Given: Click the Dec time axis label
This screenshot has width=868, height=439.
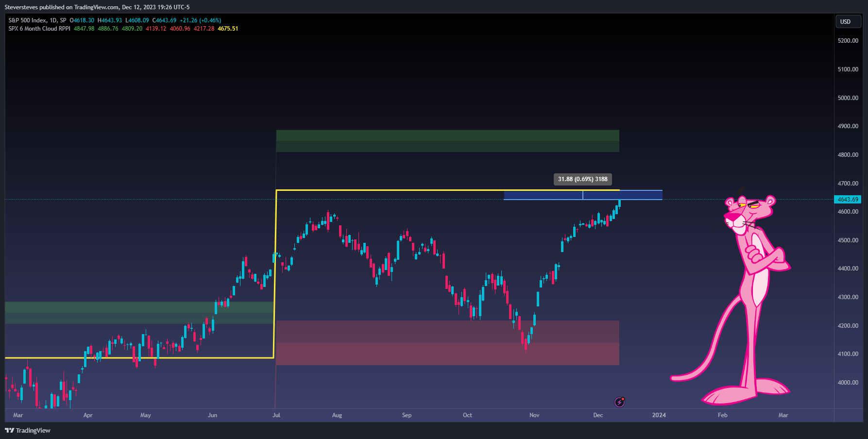Looking at the screenshot, I should [598, 415].
